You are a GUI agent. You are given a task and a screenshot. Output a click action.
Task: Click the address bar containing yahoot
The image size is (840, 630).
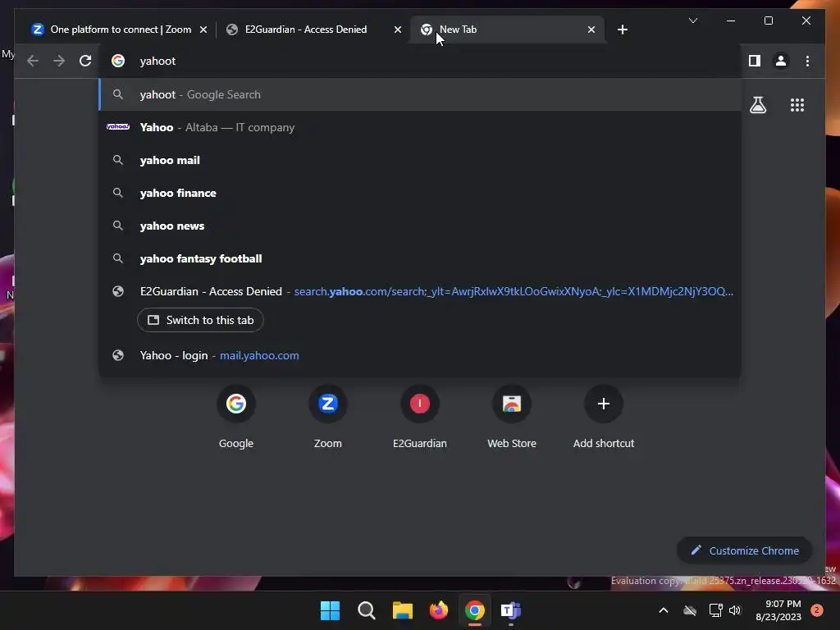(421, 61)
